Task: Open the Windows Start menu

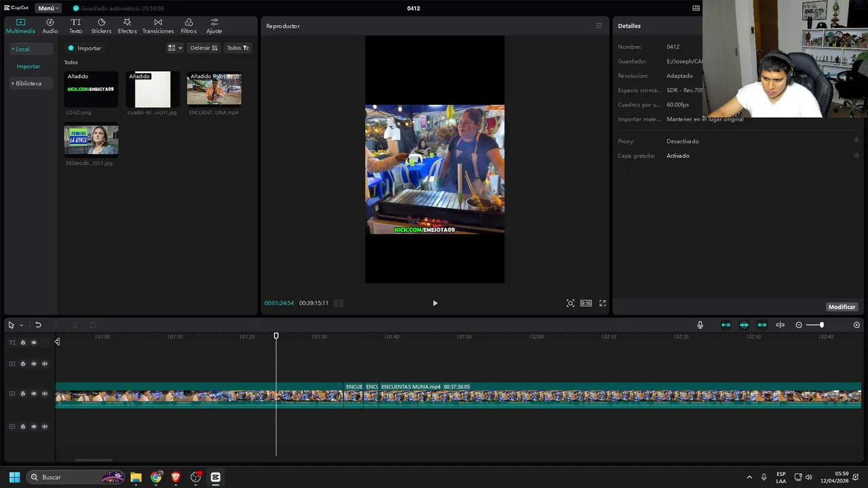Action: 14,477
